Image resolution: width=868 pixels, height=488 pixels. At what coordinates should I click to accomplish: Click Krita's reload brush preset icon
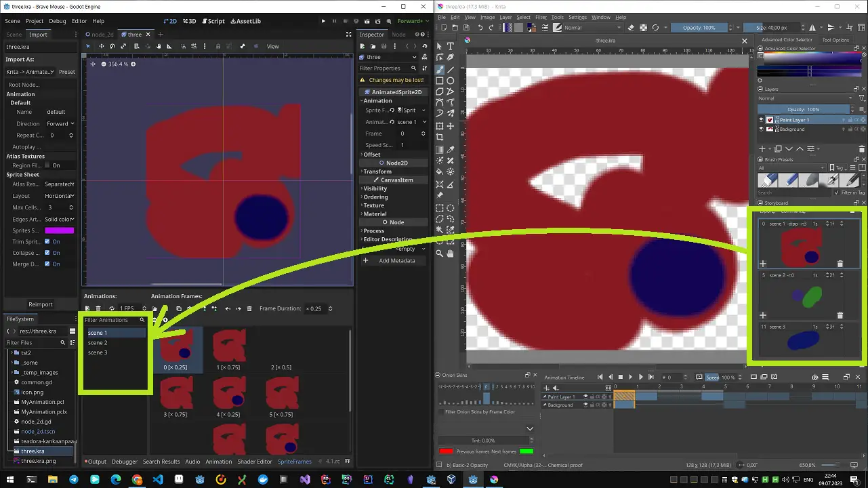tap(655, 28)
